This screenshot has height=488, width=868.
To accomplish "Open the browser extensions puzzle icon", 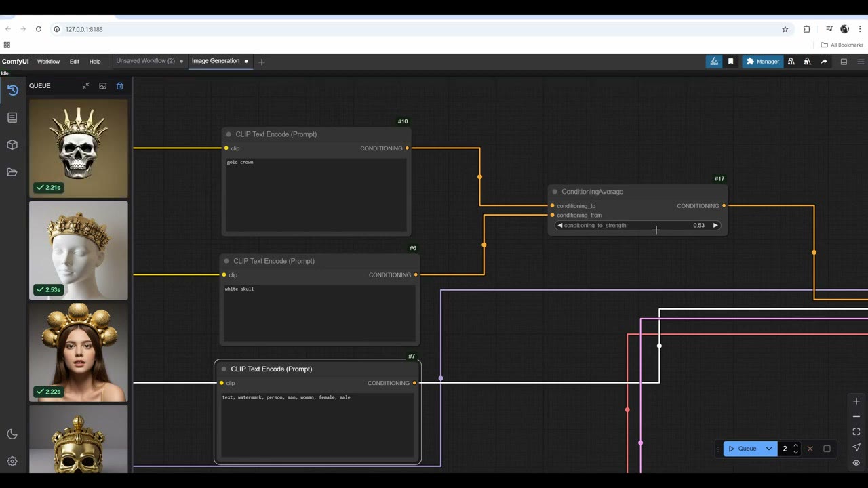I will tap(806, 29).
